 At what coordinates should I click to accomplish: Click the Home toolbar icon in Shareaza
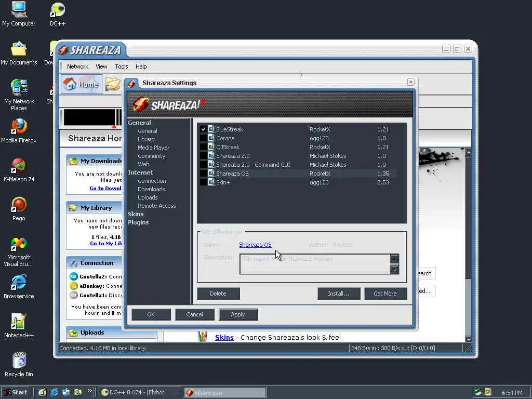point(82,84)
